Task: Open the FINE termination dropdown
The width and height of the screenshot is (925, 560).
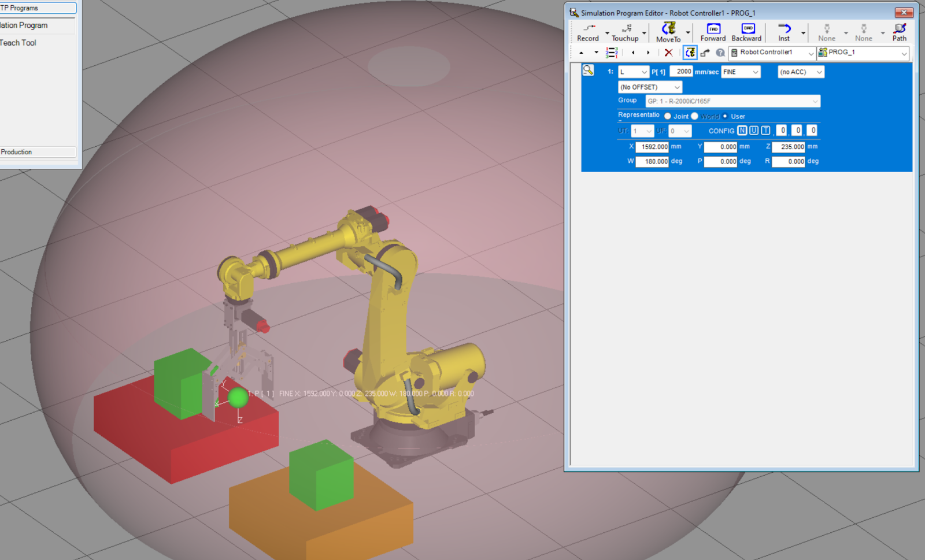Action: [x=741, y=72]
